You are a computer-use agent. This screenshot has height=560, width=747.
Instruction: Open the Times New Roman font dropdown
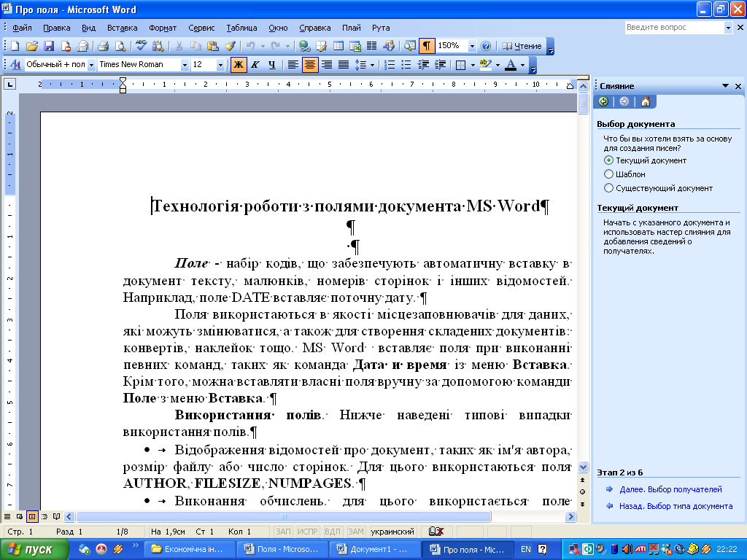pos(185,64)
